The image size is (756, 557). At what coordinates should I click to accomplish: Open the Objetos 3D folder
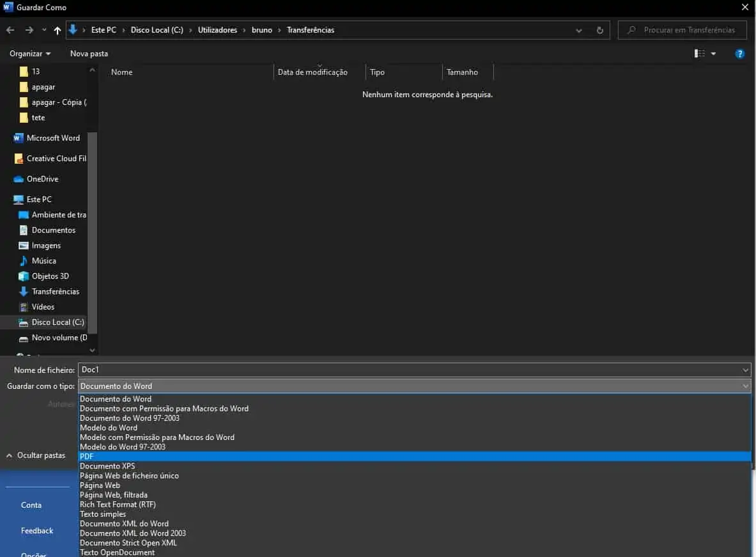pos(43,276)
